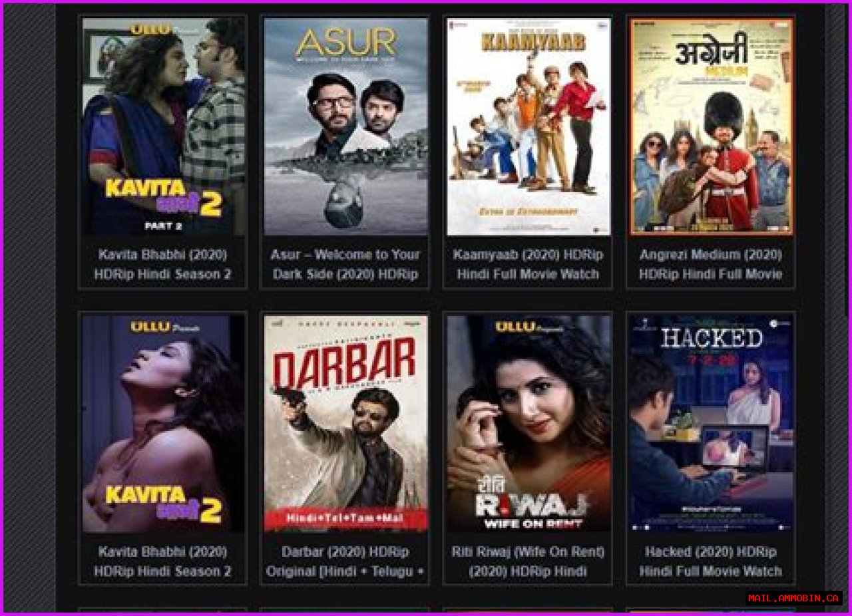Click the 'Darbar (2020) HDRip Original' link
Screen dimensions: 852x616
(x=345, y=561)
